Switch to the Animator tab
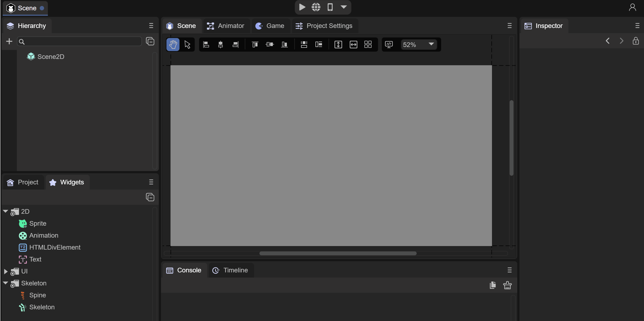This screenshot has width=644, height=321. click(x=226, y=26)
